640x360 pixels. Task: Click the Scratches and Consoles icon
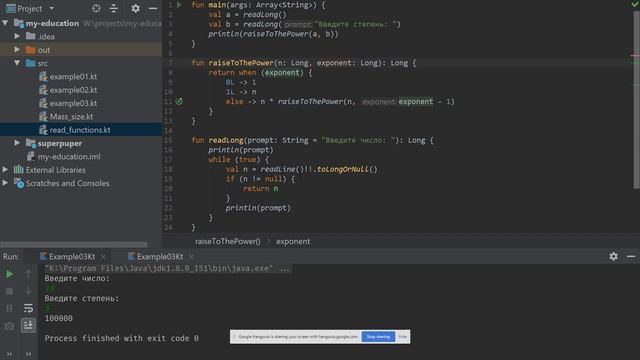[19, 183]
